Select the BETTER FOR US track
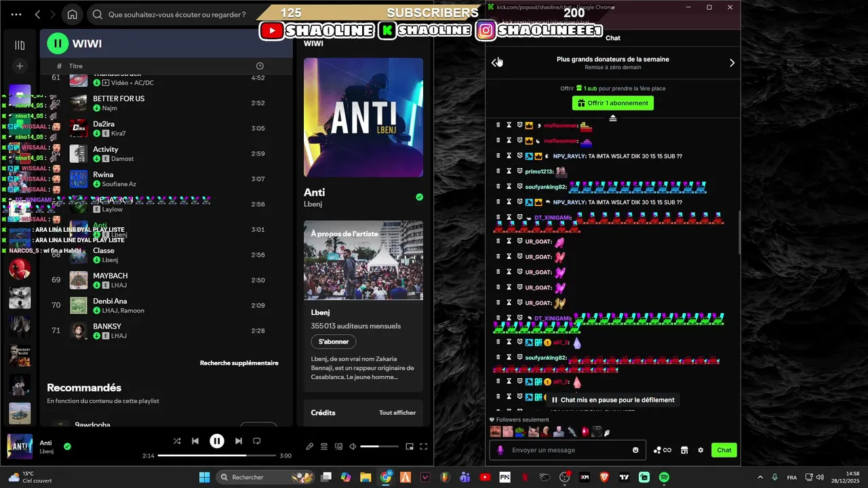The image size is (868, 488). (x=166, y=103)
